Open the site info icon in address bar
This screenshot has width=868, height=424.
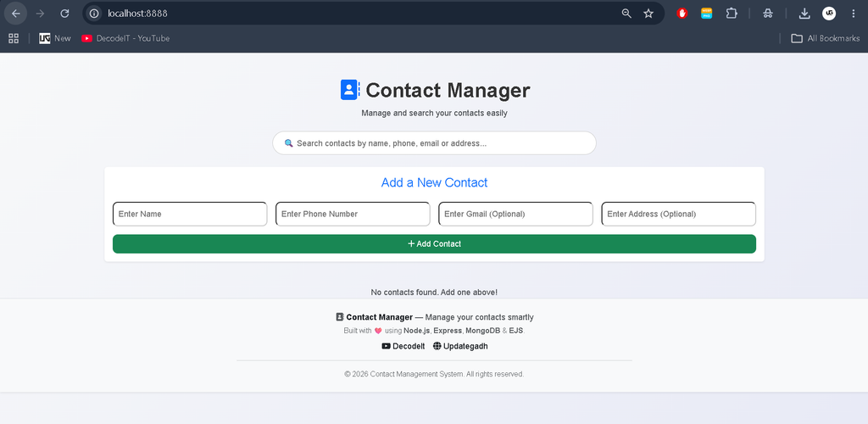pos(95,14)
